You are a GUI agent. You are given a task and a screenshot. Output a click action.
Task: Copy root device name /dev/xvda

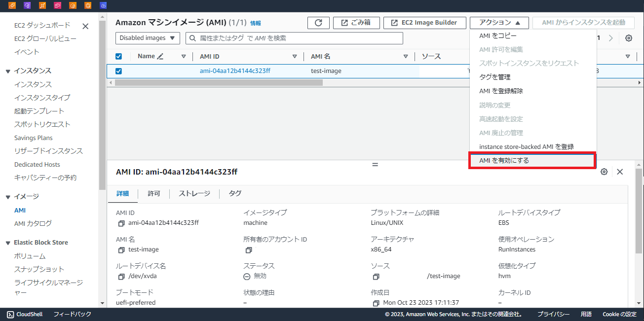(x=121, y=276)
